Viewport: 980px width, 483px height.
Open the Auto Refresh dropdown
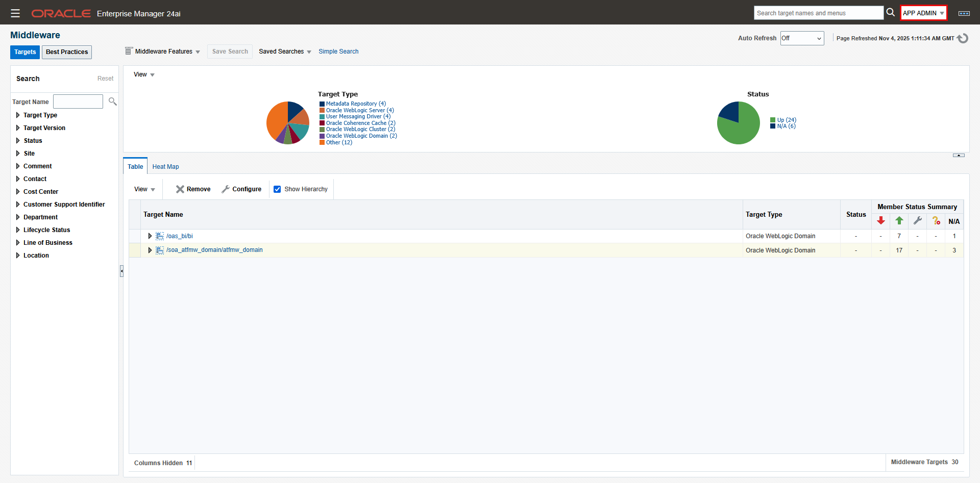coord(802,38)
